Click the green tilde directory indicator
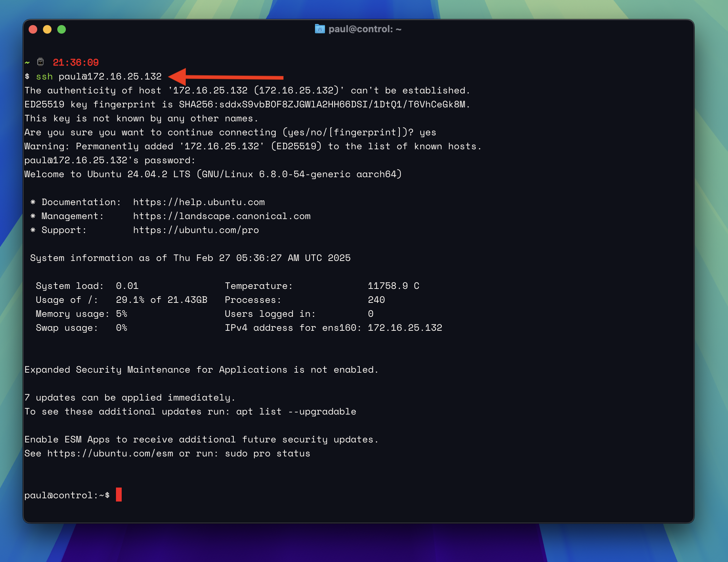 click(x=27, y=62)
